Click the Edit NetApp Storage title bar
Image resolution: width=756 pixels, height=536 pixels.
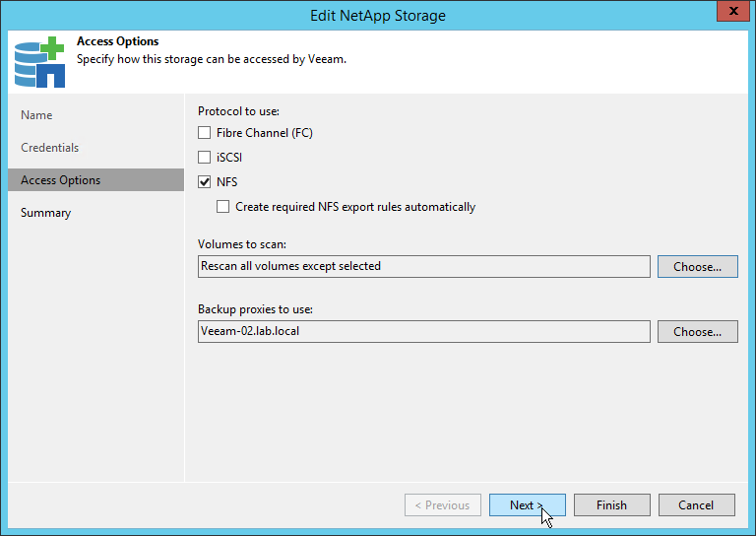click(x=378, y=15)
